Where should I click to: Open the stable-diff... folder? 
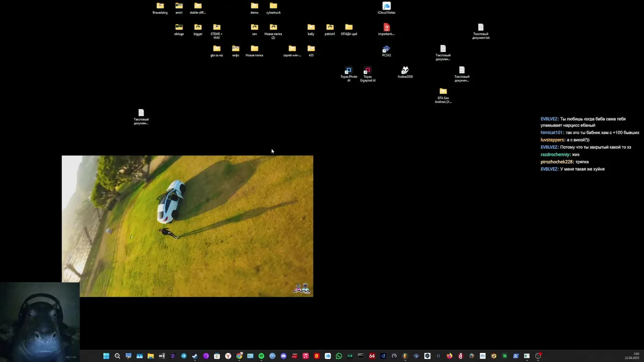coord(198,8)
